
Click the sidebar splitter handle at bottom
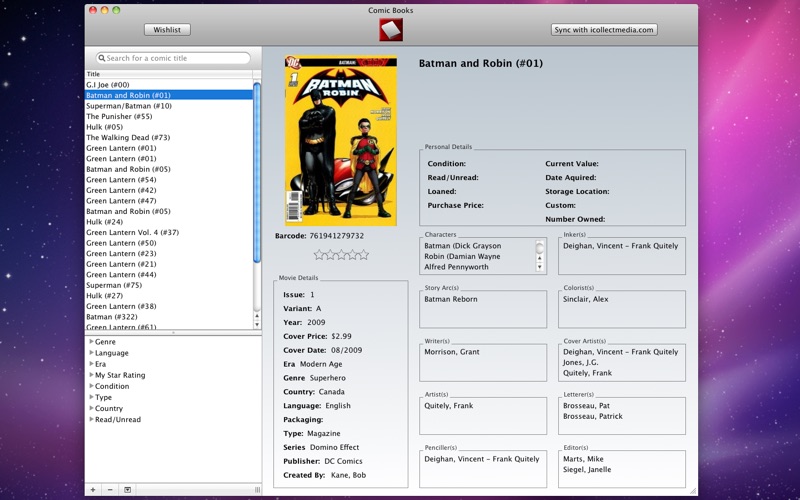click(257, 490)
